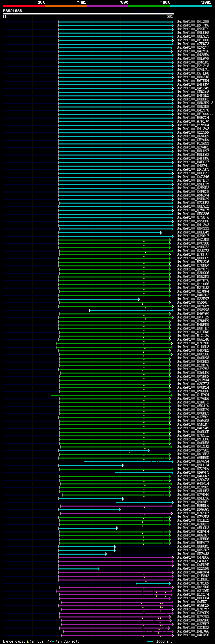Screen dimensions: 215x644
Task: Click UniRef100_Q9AVF1 label
Action: click(193, 502)
